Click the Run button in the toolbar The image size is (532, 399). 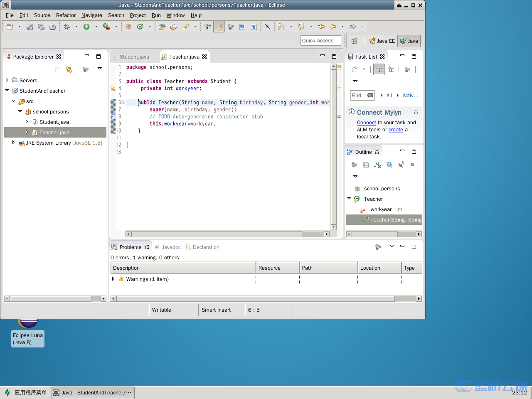pos(86,27)
